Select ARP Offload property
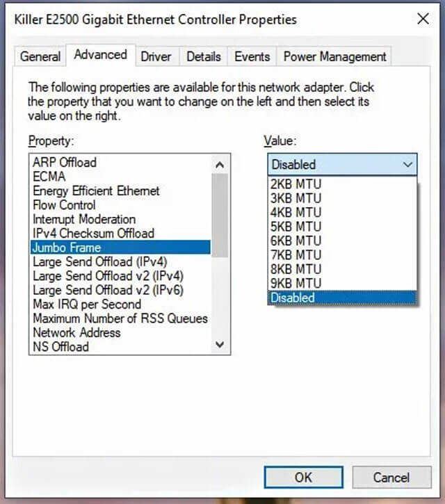The image size is (445, 504). pos(120,162)
